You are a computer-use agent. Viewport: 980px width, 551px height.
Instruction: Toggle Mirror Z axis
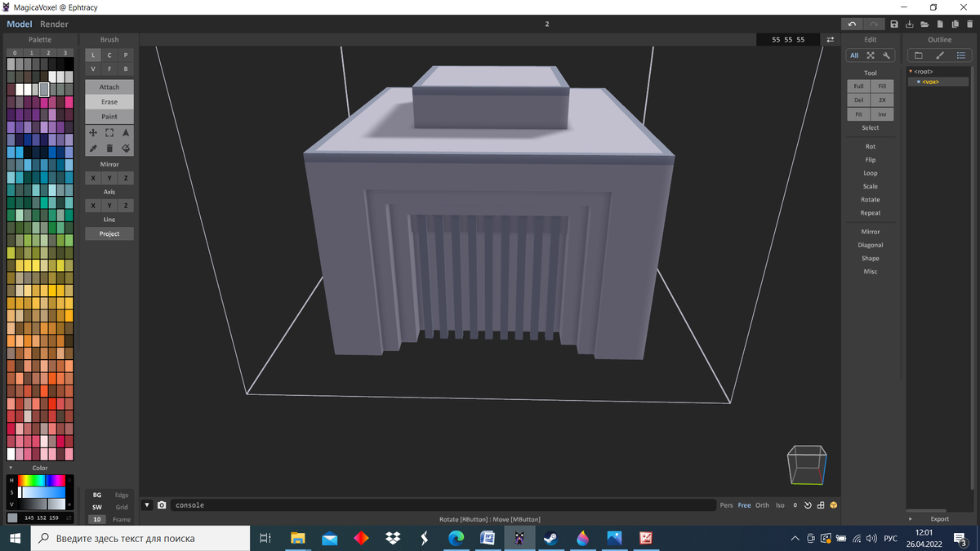(x=126, y=178)
